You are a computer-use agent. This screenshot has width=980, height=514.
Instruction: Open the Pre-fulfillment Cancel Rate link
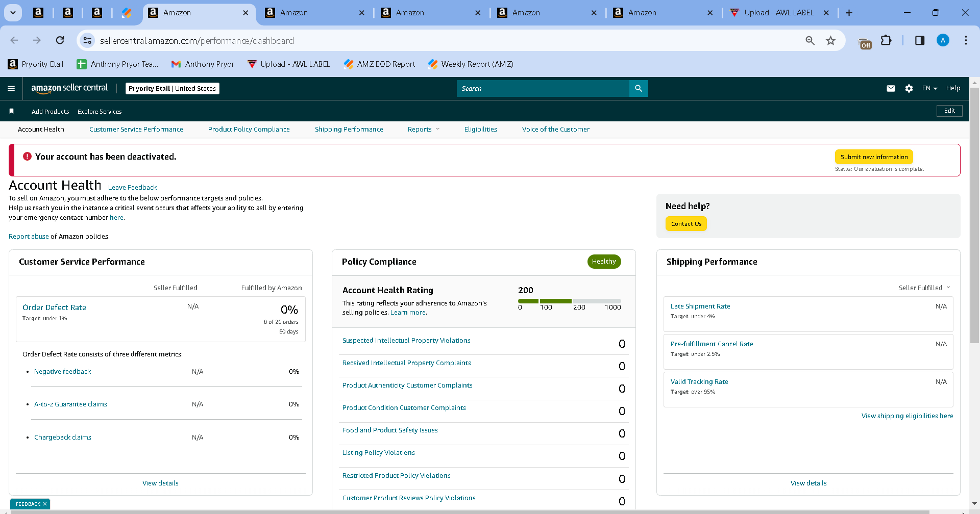[712, 344]
